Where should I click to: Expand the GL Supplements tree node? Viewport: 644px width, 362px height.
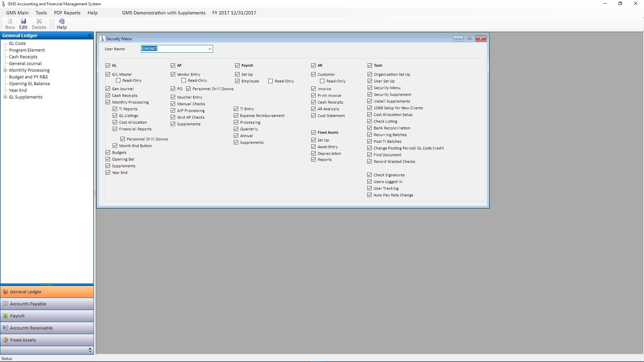[5, 97]
